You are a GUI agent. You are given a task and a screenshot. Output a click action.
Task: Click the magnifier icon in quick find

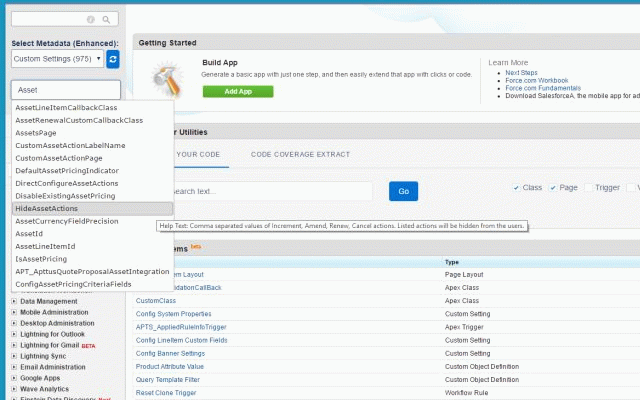(x=107, y=19)
